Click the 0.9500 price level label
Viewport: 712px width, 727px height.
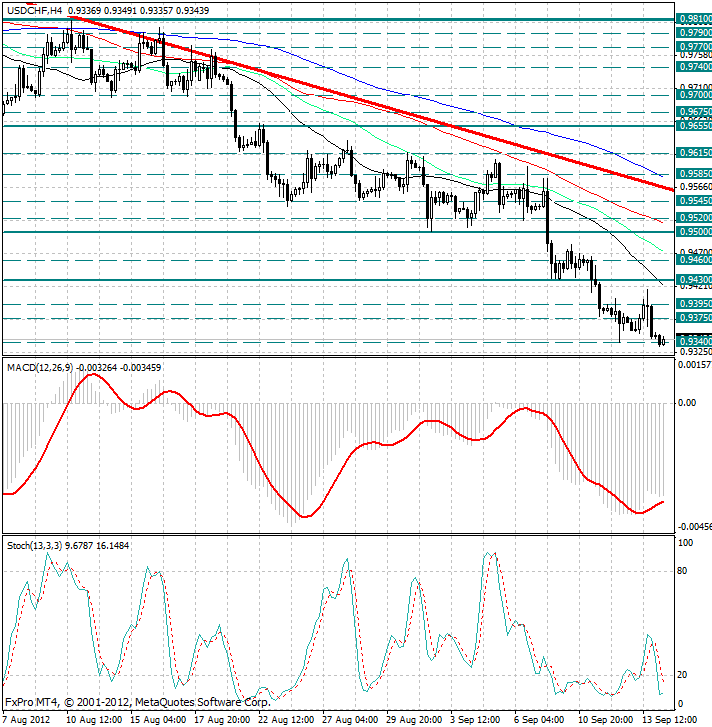click(x=694, y=232)
